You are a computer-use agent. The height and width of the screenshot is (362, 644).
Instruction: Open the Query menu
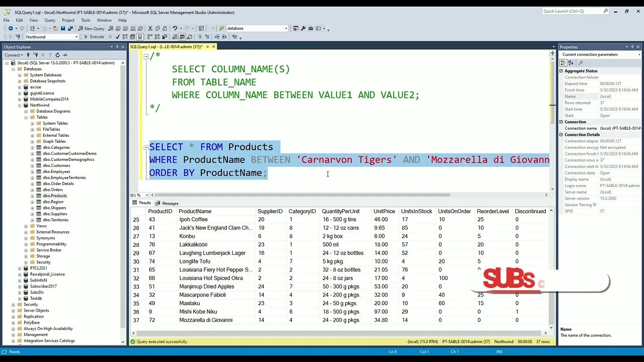pyautogui.click(x=50, y=20)
